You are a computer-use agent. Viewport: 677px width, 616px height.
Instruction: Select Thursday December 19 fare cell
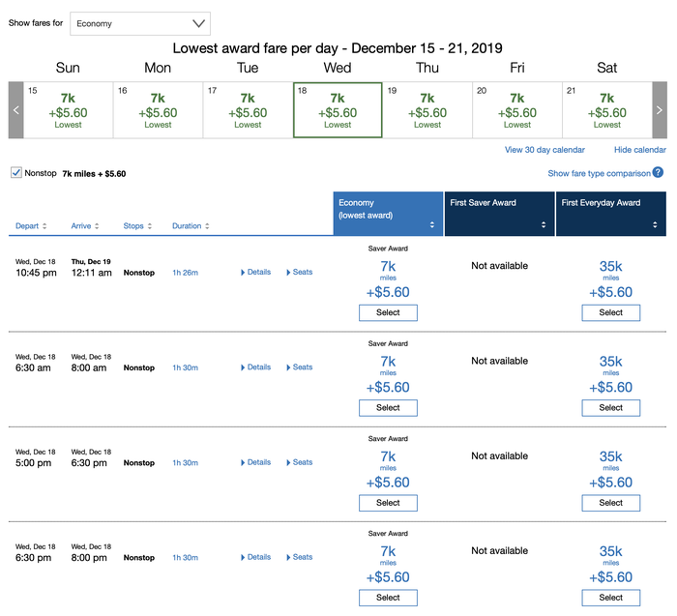point(427,110)
